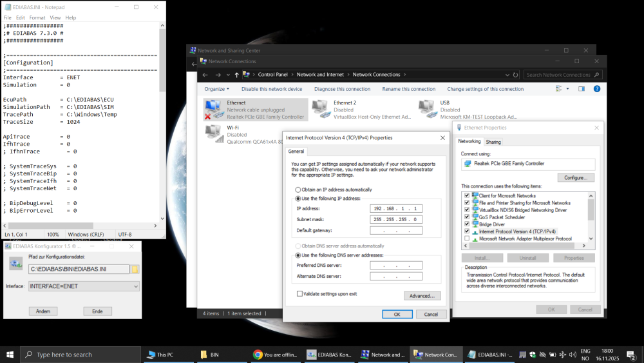The image size is (644, 363).
Task: Click the USB loopback adapter icon
Action: pyautogui.click(x=426, y=107)
